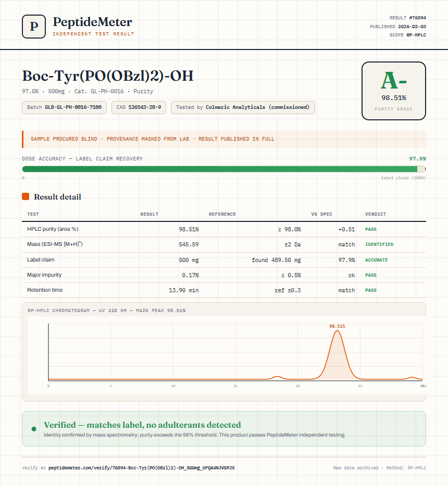448x485 pixels.
Task: Click the ≥ 98.0% reference cell
Action: point(289,229)
